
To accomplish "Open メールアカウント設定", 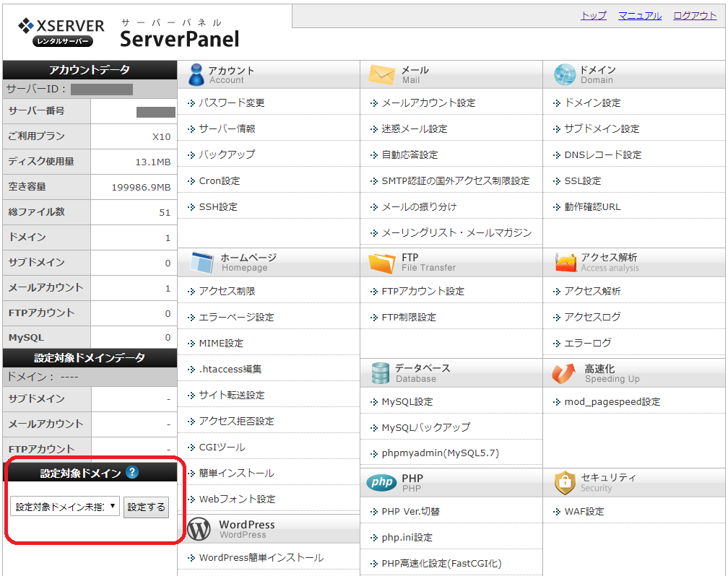I will [x=428, y=102].
